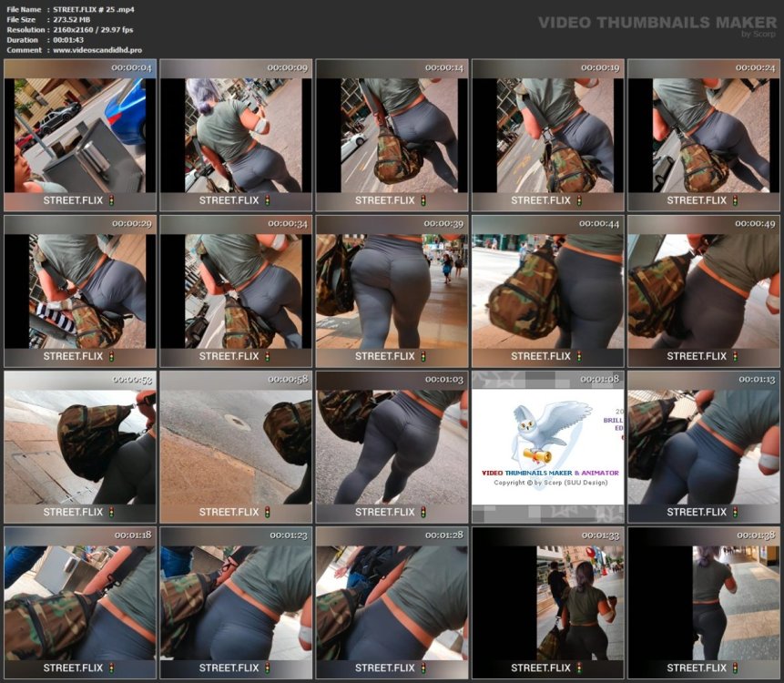Choose the thumbnail at 00:01:23
This screenshot has height=683, width=784.
pos(236,603)
